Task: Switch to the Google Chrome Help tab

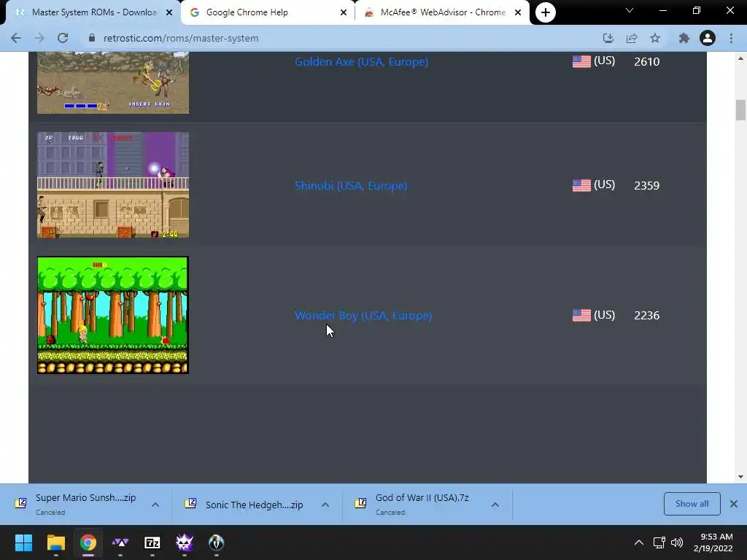Action: point(268,12)
